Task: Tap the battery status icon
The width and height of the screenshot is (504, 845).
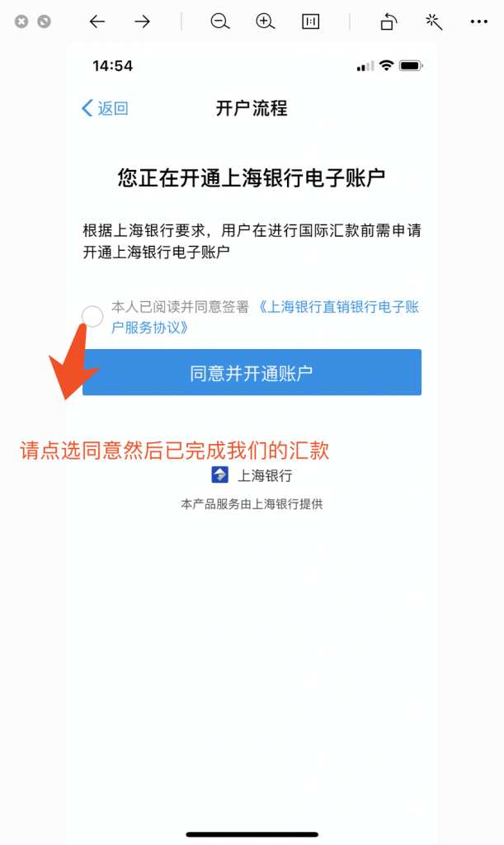Action: pos(411,66)
